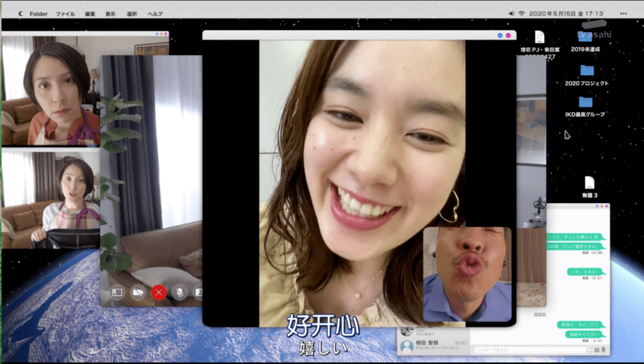Open the Folder menu
Viewport: 644px width, 364px height.
pos(39,14)
